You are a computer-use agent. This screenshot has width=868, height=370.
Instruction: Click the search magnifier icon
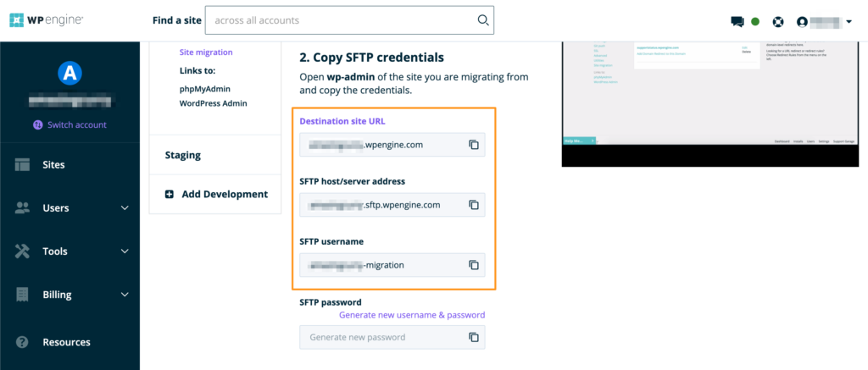pos(482,20)
